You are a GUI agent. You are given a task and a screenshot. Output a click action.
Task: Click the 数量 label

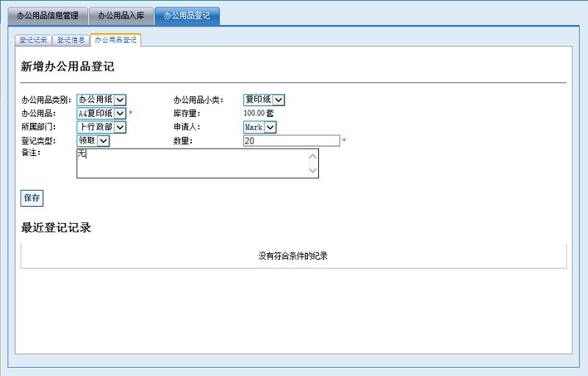[x=183, y=141]
